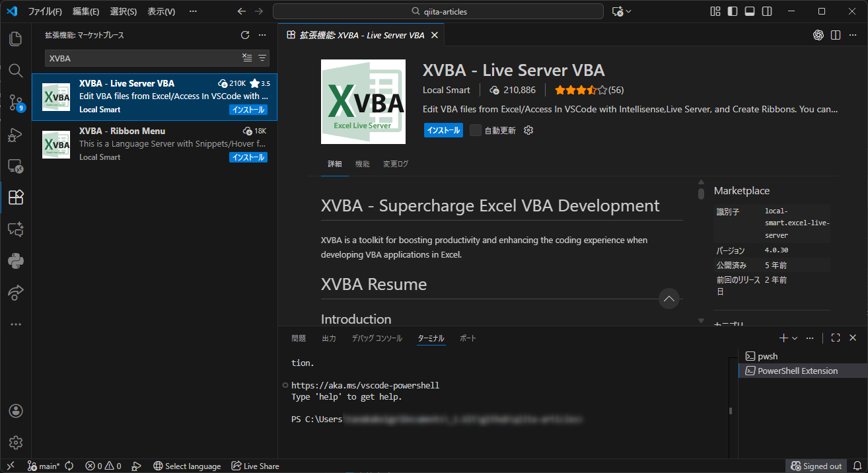The width and height of the screenshot is (868, 473).
Task: Switch to the 変更ログ changelog tab
Action: (396, 164)
